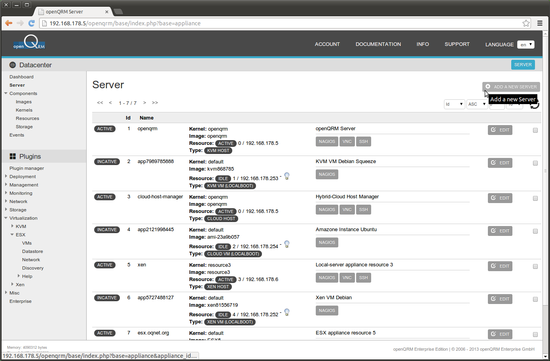
Task: Sort by the Name column header
Action: click(147, 118)
